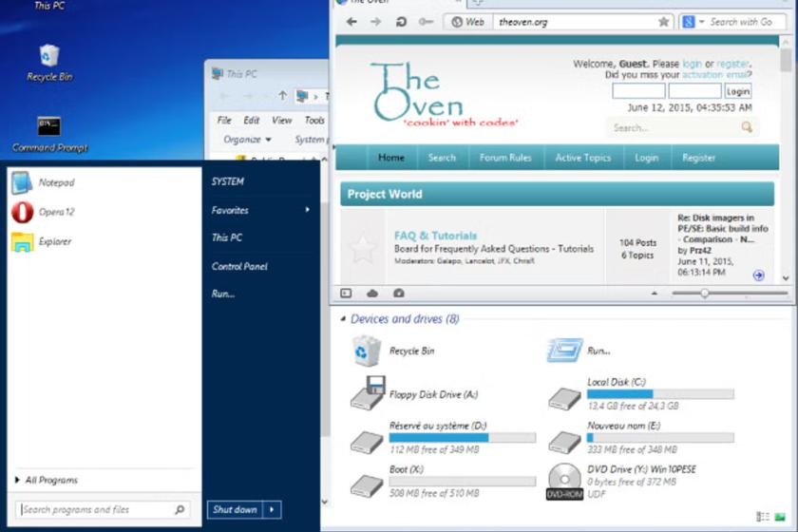Open Active Topics tab on The Oven
798x532 pixels.
(582, 158)
